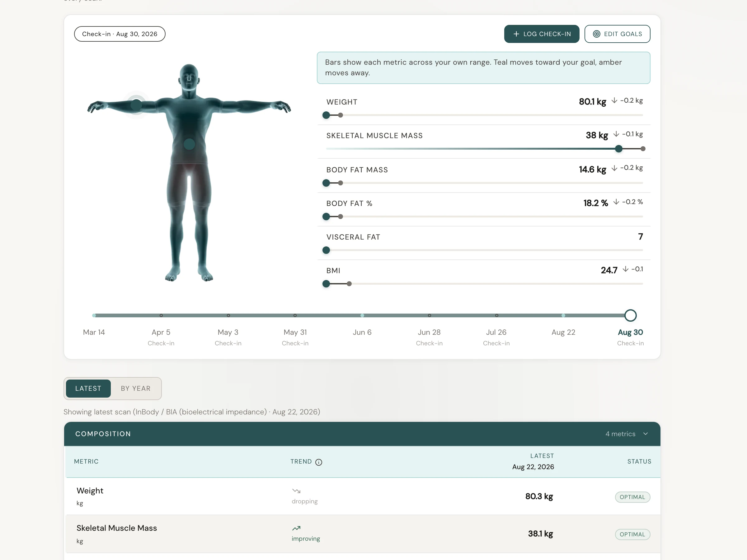
Task: Click the Body Fat Mass down-arrow delta icon
Action: point(614,168)
